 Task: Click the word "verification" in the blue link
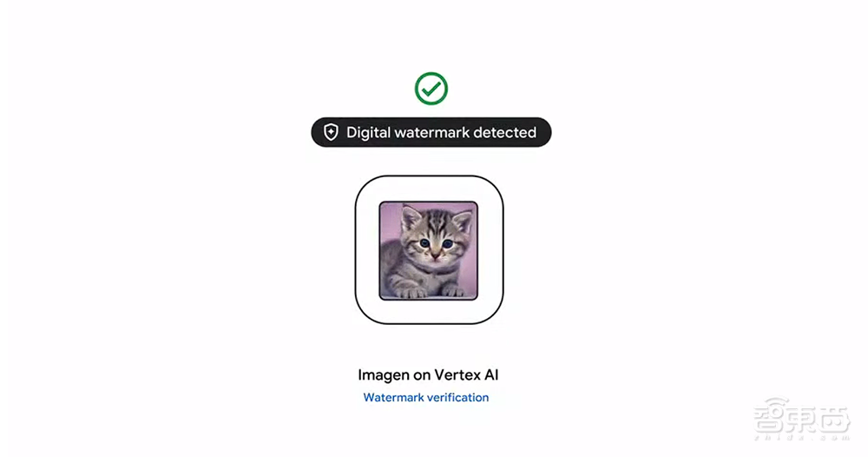pyautogui.click(x=457, y=397)
